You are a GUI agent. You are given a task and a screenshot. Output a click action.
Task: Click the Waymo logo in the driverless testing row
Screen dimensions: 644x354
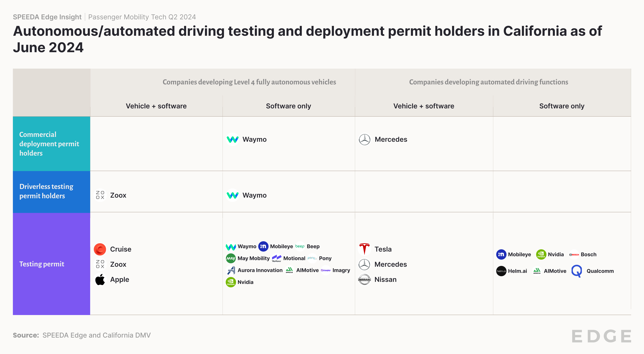pyautogui.click(x=232, y=195)
